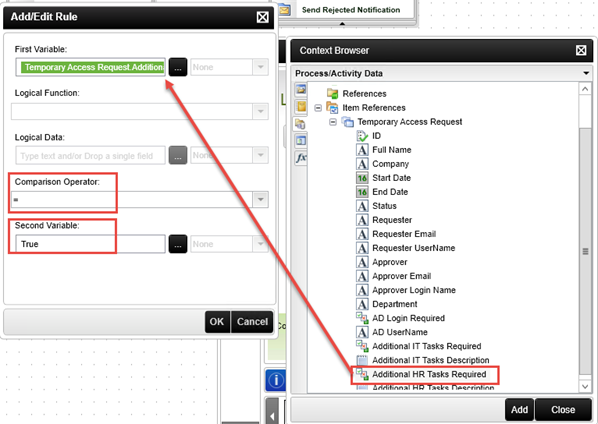Open the Logical Function dropdown
The height and width of the screenshot is (424, 598).
[260, 111]
